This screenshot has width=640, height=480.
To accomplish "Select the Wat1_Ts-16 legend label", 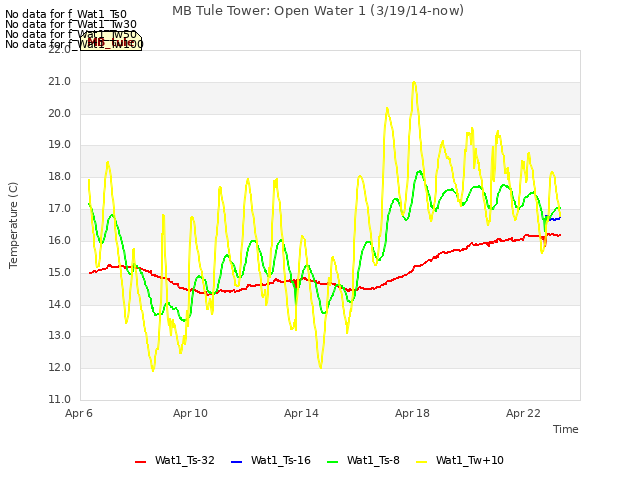I will pyautogui.click(x=281, y=460).
